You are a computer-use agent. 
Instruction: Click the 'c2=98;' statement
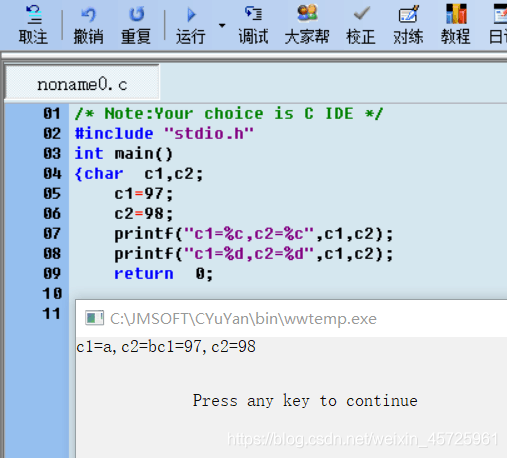pyautogui.click(x=144, y=214)
